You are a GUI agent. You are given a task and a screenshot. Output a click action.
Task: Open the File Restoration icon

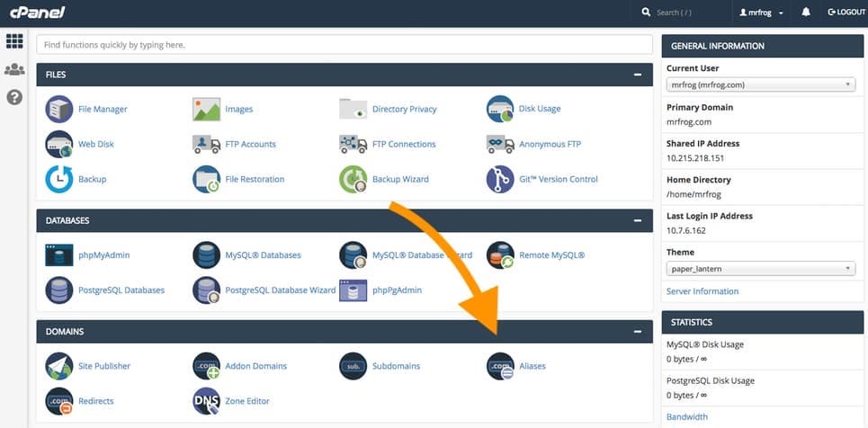pyautogui.click(x=207, y=180)
